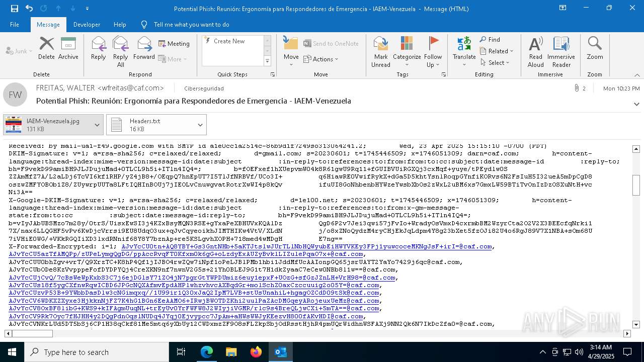644x362 pixels.
Task: Start Read Aloud
Action: pyautogui.click(x=535, y=52)
